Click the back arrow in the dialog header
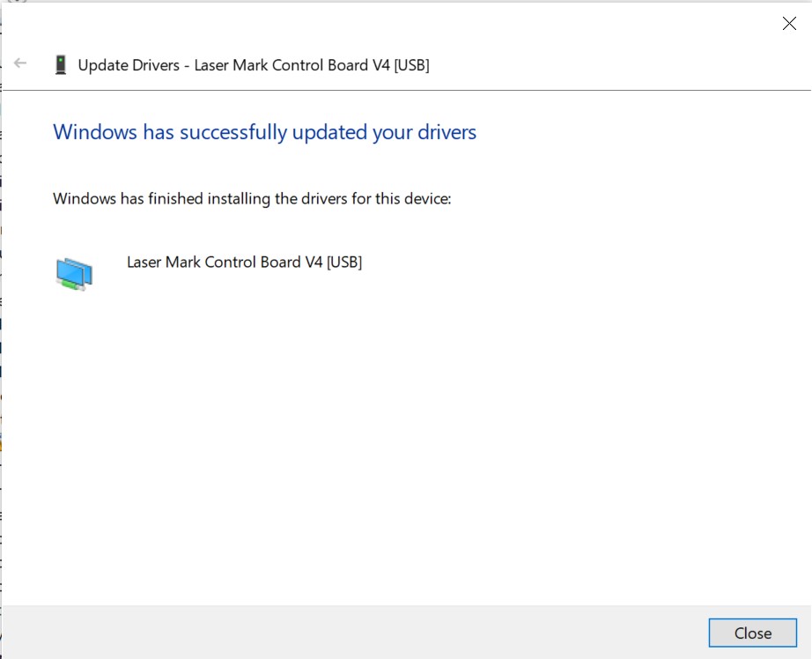The image size is (812, 659). coord(20,63)
